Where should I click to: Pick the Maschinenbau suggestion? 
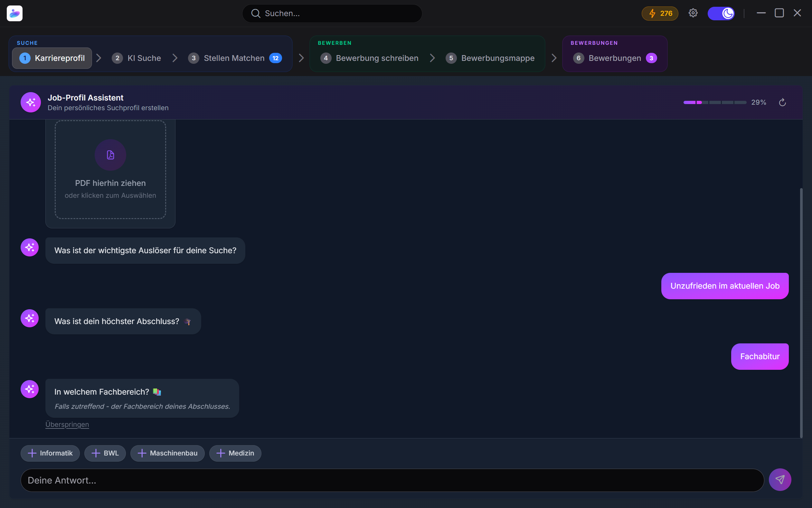coord(167,453)
